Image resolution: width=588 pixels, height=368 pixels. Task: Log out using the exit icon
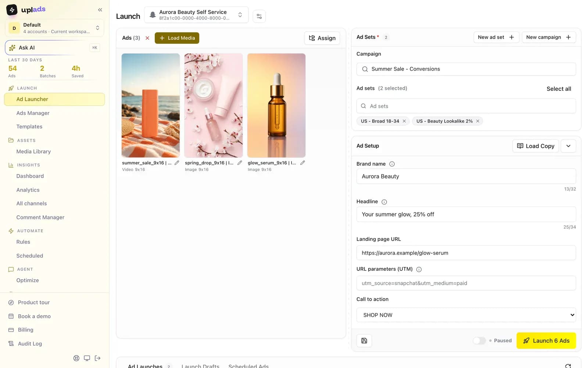pyautogui.click(x=97, y=358)
